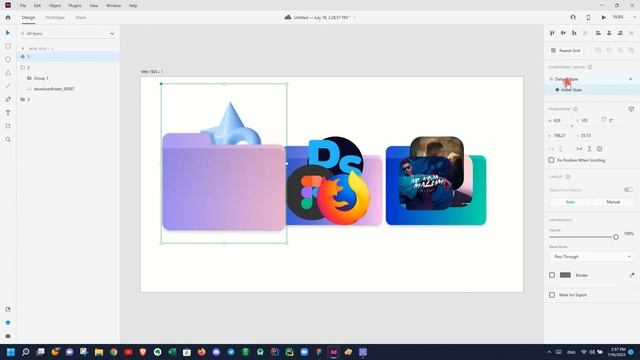Open the taskbar search icon

click(x=25, y=352)
